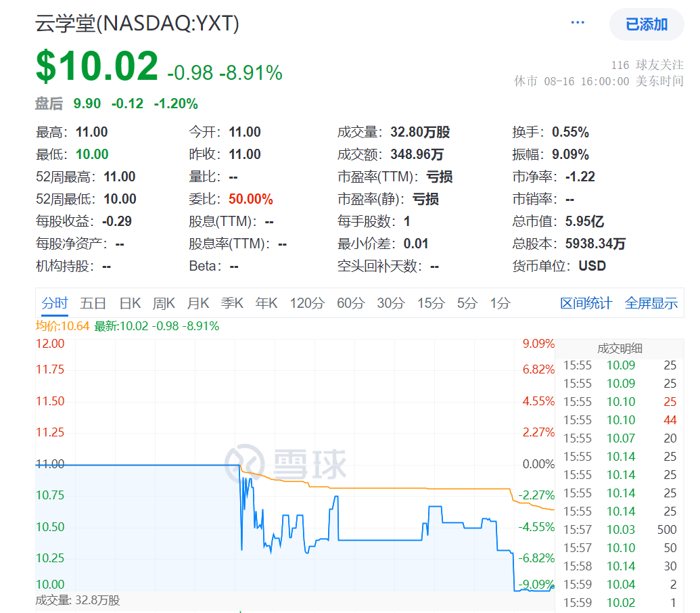The width and height of the screenshot is (700, 613).
Task: Click the blue price line inside chart
Action: tap(379, 540)
